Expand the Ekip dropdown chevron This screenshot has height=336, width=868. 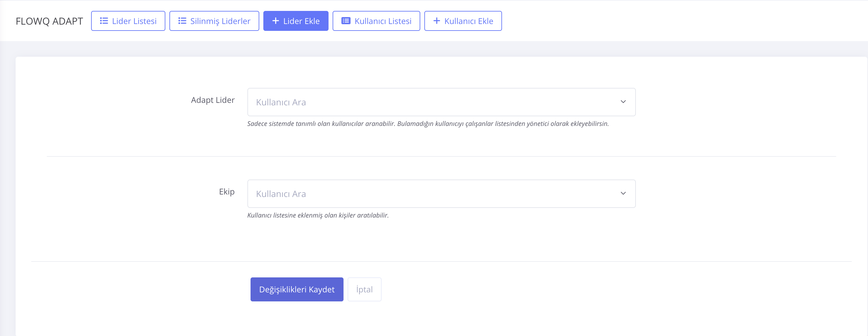[623, 193]
